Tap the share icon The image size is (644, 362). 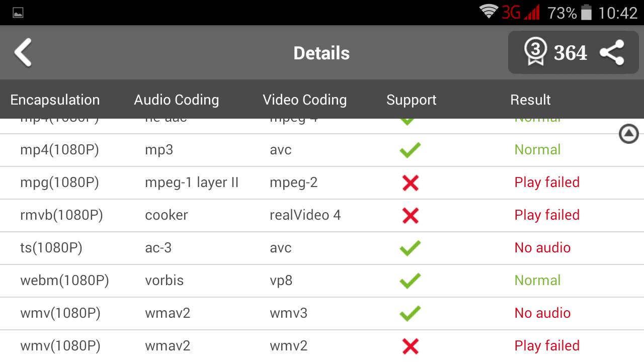612,53
